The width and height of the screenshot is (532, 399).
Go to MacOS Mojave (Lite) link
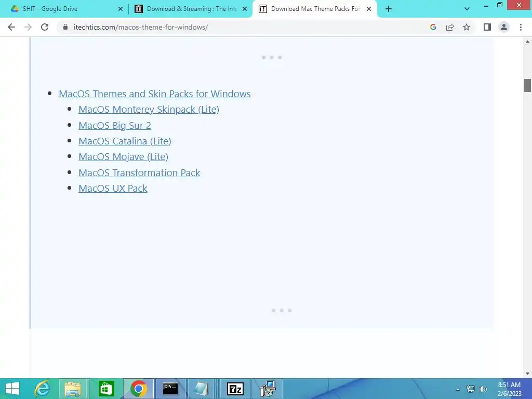(123, 156)
